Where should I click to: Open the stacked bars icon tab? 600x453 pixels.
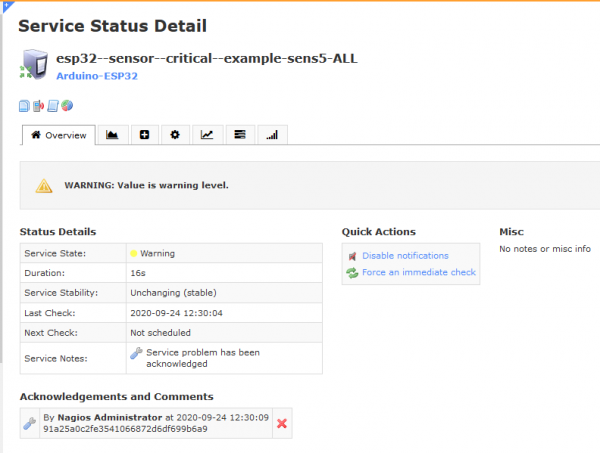tap(239, 135)
